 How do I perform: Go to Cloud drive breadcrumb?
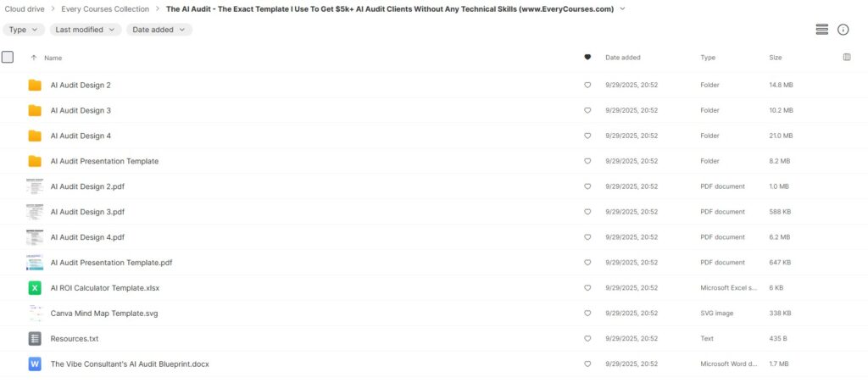(25, 9)
